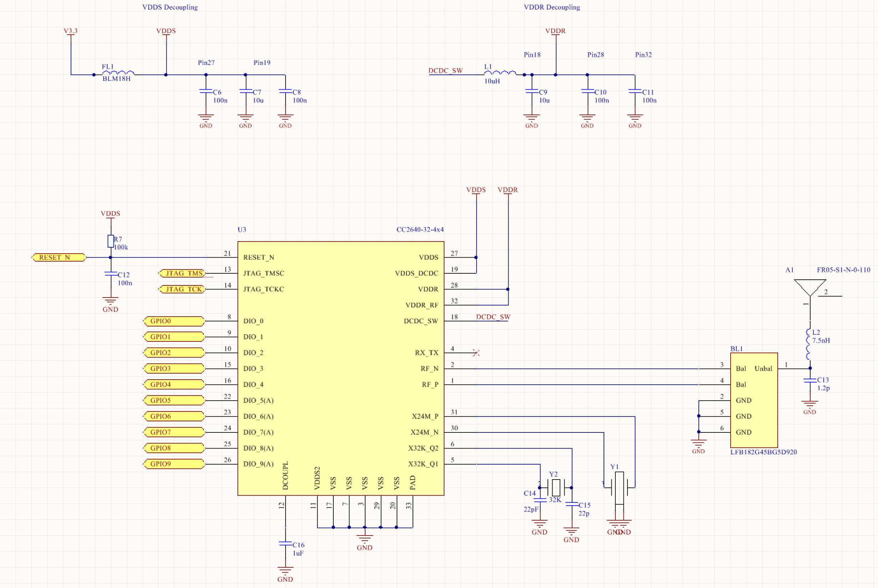Select the C15 22p capacitor symbol
The width and height of the screenshot is (878, 588).
tap(571, 504)
